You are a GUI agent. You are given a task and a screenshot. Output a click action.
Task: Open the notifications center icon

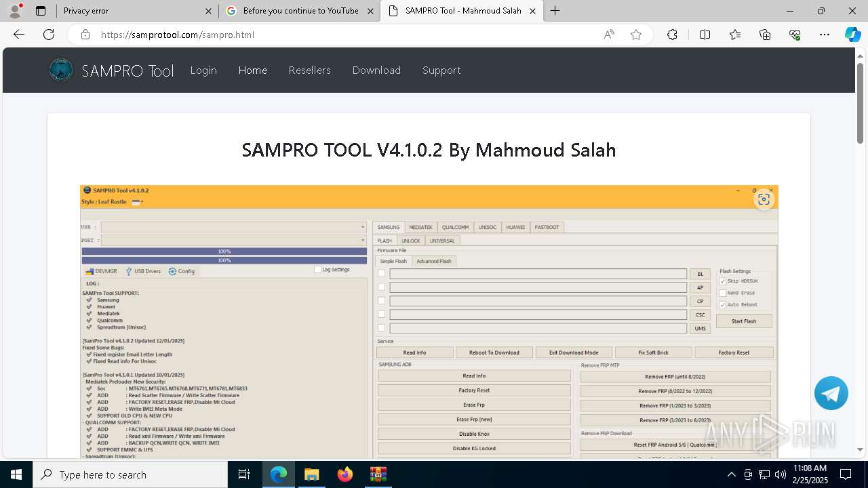[846, 474]
